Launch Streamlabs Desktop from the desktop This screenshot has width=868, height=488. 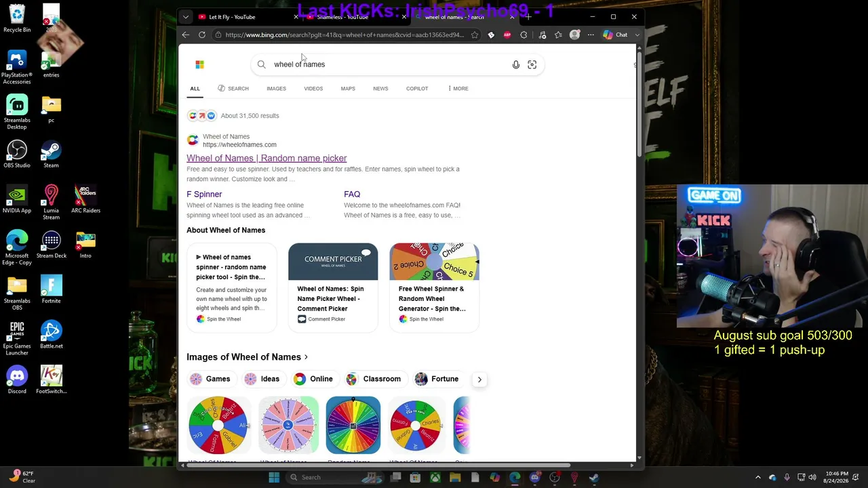[x=17, y=113]
